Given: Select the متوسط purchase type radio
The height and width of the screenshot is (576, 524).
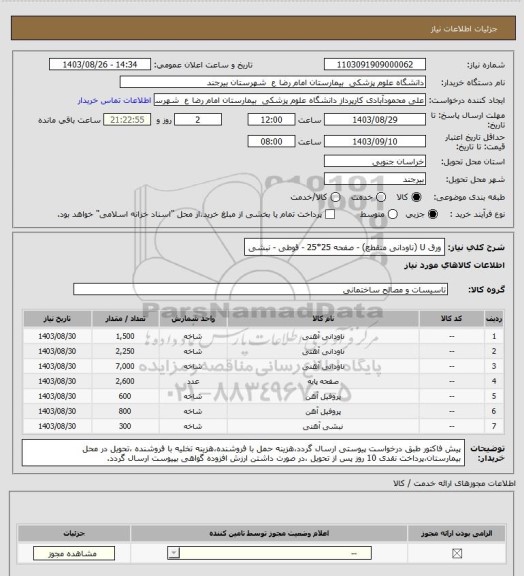Looking at the screenshot, I should pyautogui.click(x=393, y=214).
